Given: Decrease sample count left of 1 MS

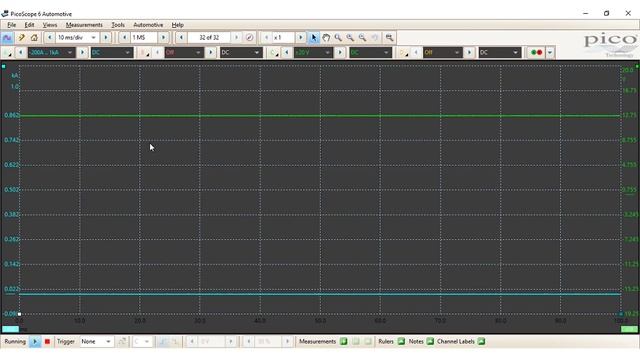Looking at the screenshot, I should click(124, 38).
